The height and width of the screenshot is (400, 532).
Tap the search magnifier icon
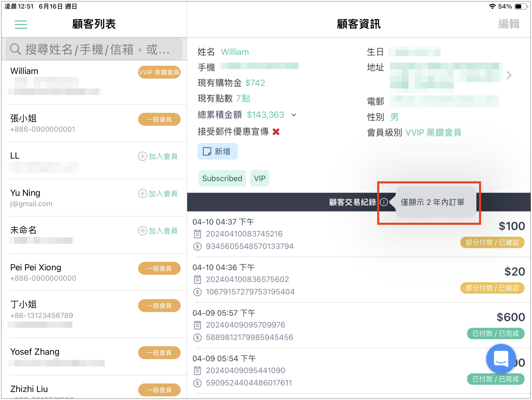pos(15,49)
